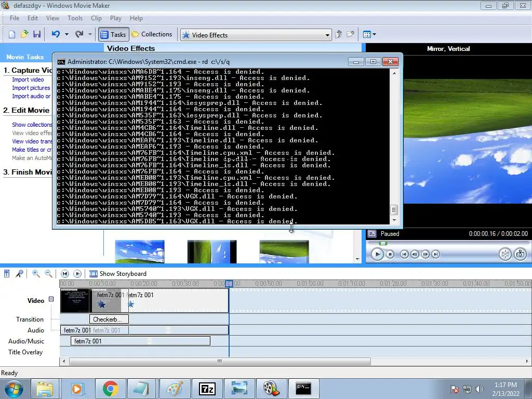
Task: Undo the last action
Action: pyautogui.click(x=56, y=34)
